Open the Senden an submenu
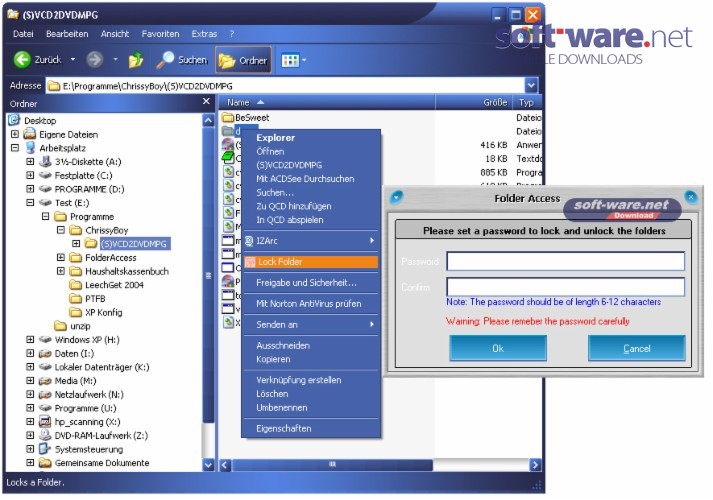This screenshot has width=713, height=500. tap(311, 325)
